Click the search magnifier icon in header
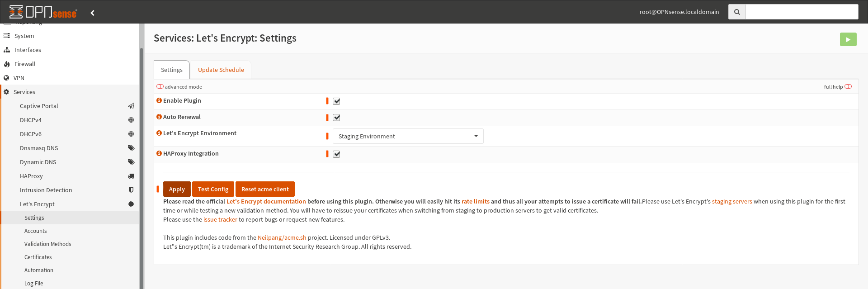 tap(736, 12)
